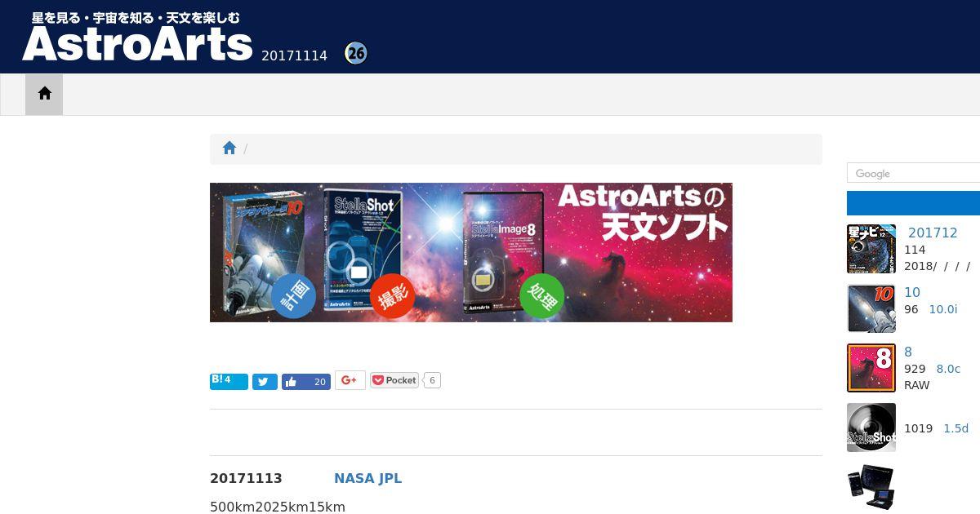
Task: Click the blue sidebar header bar
Action: click(x=913, y=203)
